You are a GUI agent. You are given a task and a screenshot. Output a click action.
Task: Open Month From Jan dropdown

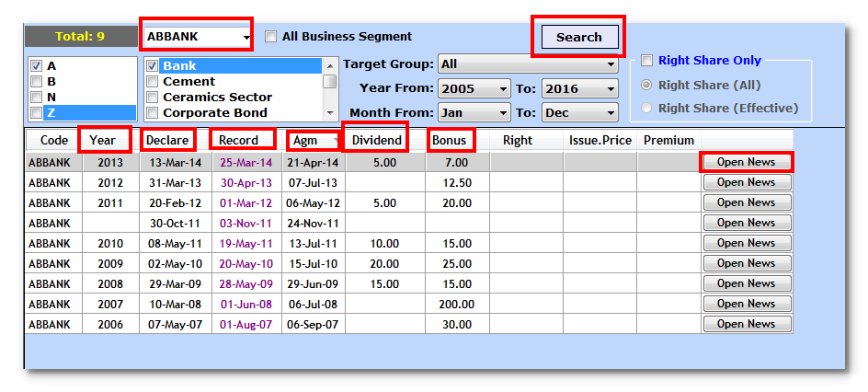(474, 113)
